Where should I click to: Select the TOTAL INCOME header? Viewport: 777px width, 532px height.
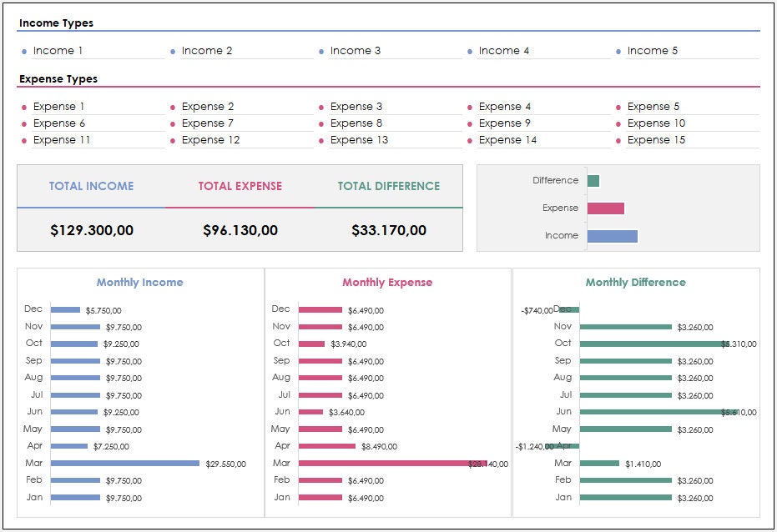pyautogui.click(x=91, y=186)
